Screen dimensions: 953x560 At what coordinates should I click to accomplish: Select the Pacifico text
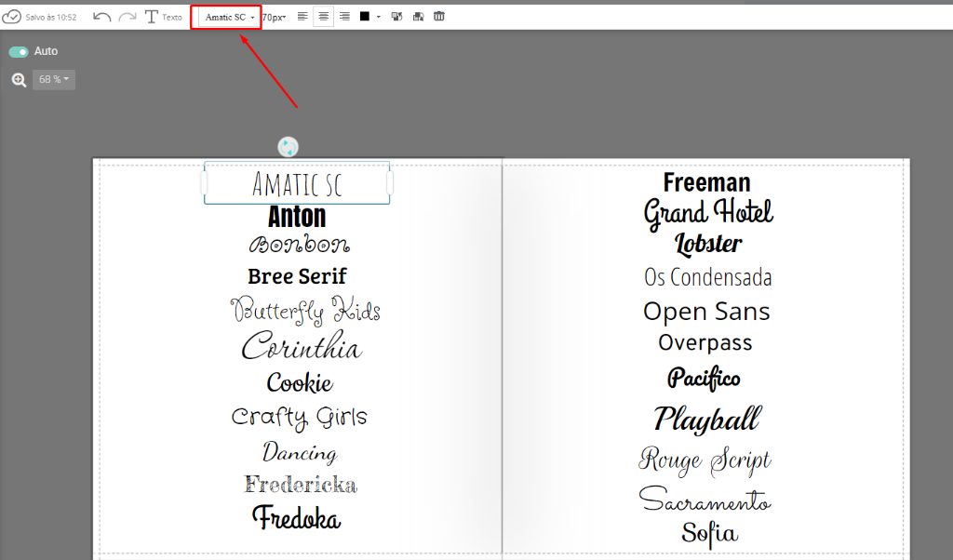[x=704, y=379]
